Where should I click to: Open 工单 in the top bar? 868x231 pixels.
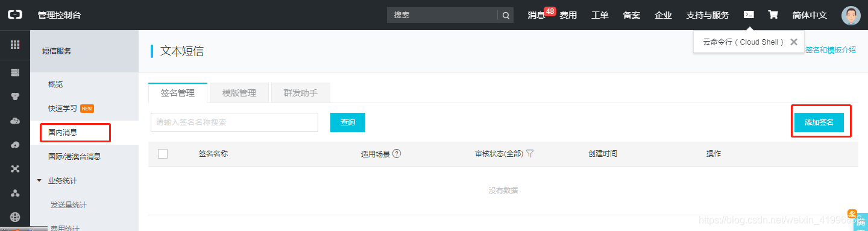pyautogui.click(x=600, y=15)
